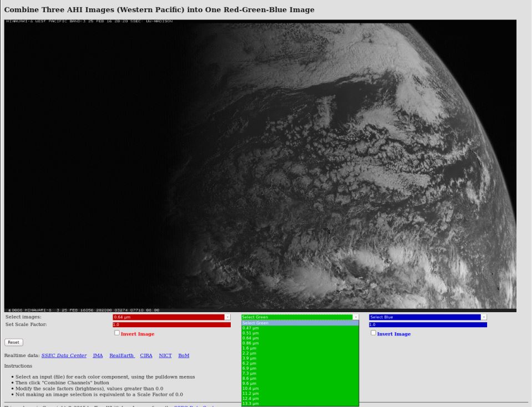Click the red scale factor field
Viewport: 532px width, 407px height.
coord(171,324)
